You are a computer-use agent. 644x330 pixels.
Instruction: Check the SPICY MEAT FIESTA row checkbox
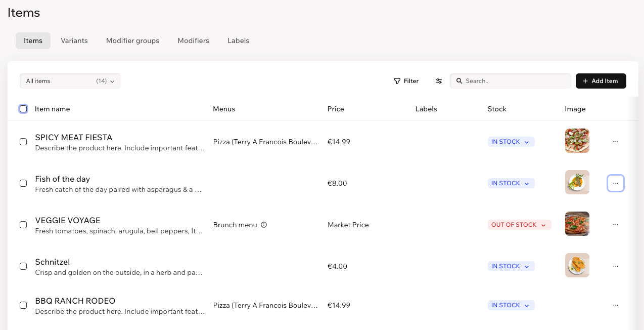click(23, 142)
